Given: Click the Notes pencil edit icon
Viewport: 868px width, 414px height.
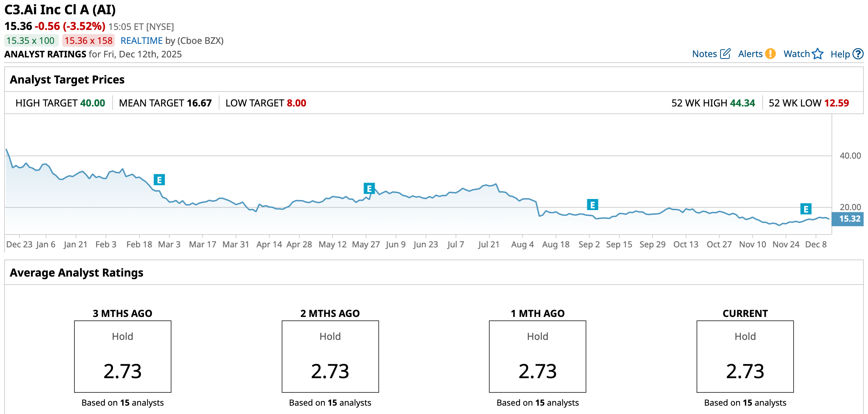Looking at the screenshot, I should pyautogui.click(x=725, y=54).
